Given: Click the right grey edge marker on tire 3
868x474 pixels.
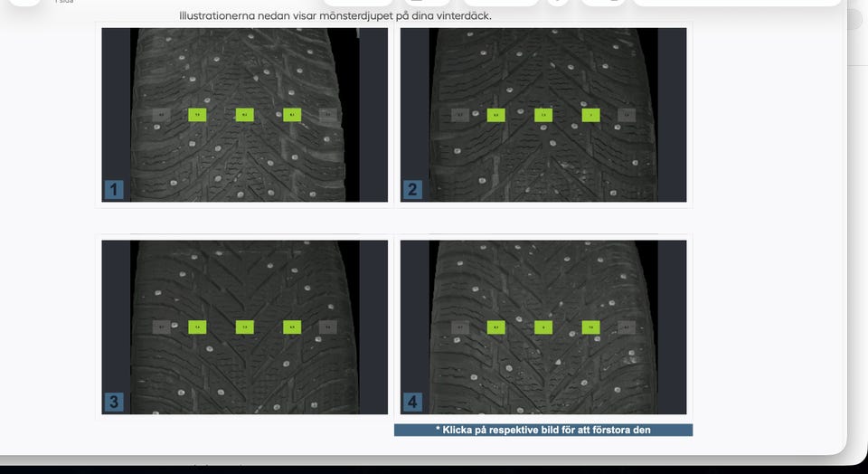Looking at the screenshot, I should tap(327, 327).
